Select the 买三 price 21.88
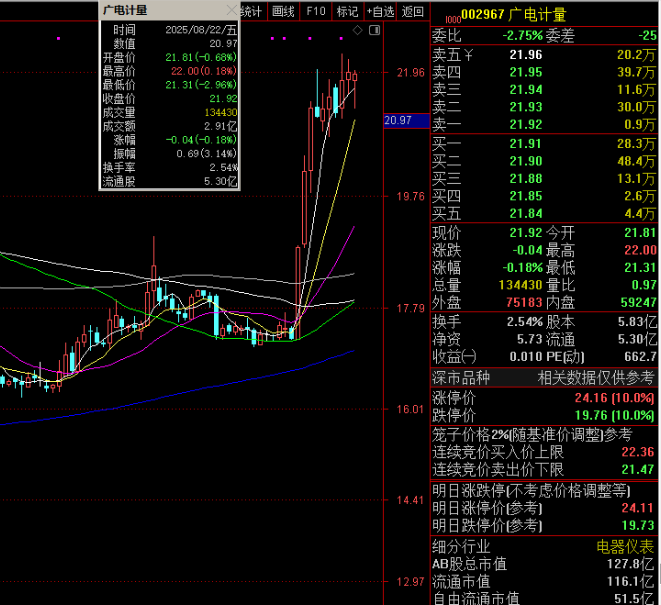Viewport: 661px width, 605px height. pos(526,179)
